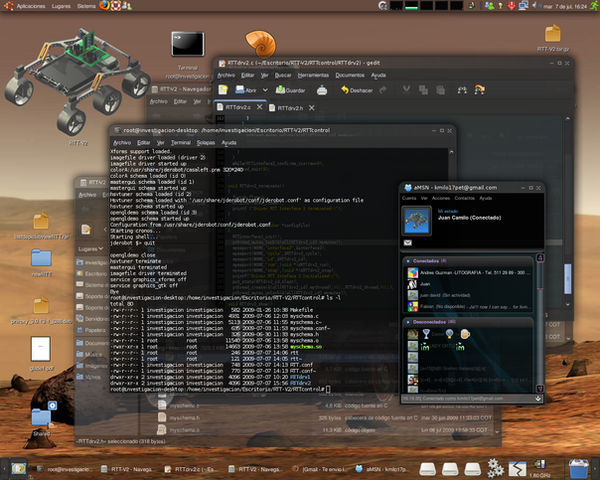The image size is (600, 480).
Task: Close the RTTdrv2.h tab
Action: [x=311, y=108]
